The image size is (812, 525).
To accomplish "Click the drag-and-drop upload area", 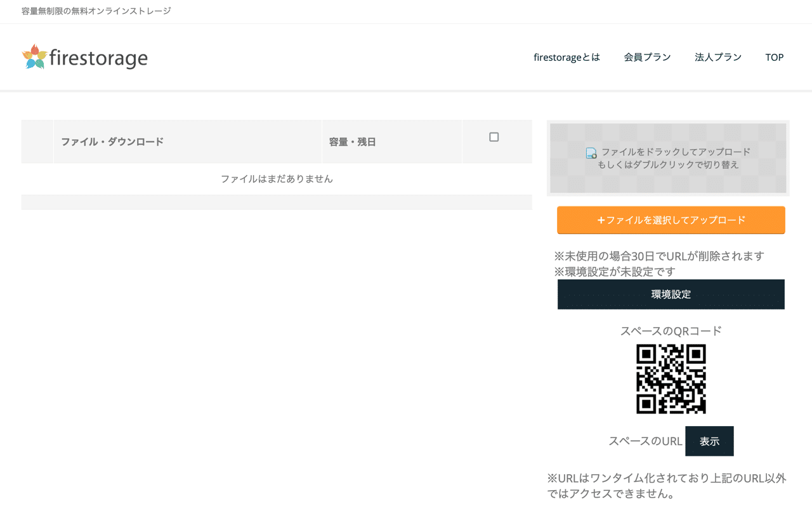I will (x=669, y=158).
